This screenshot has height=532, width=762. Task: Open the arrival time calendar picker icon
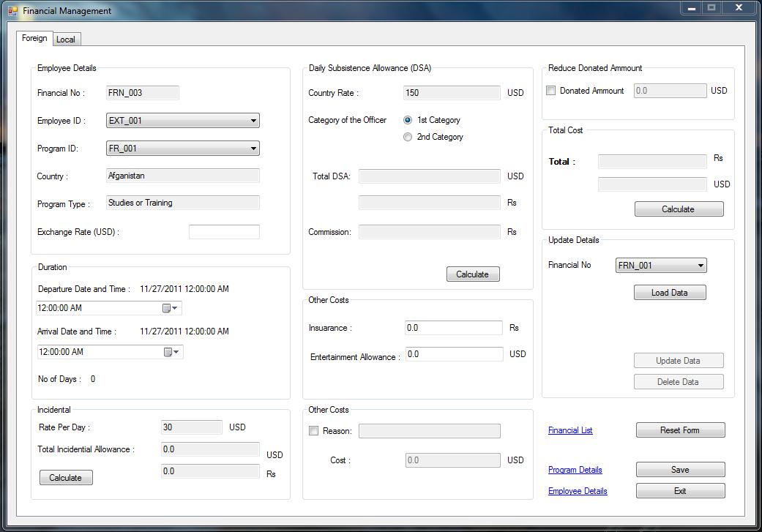pyautogui.click(x=171, y=352)
